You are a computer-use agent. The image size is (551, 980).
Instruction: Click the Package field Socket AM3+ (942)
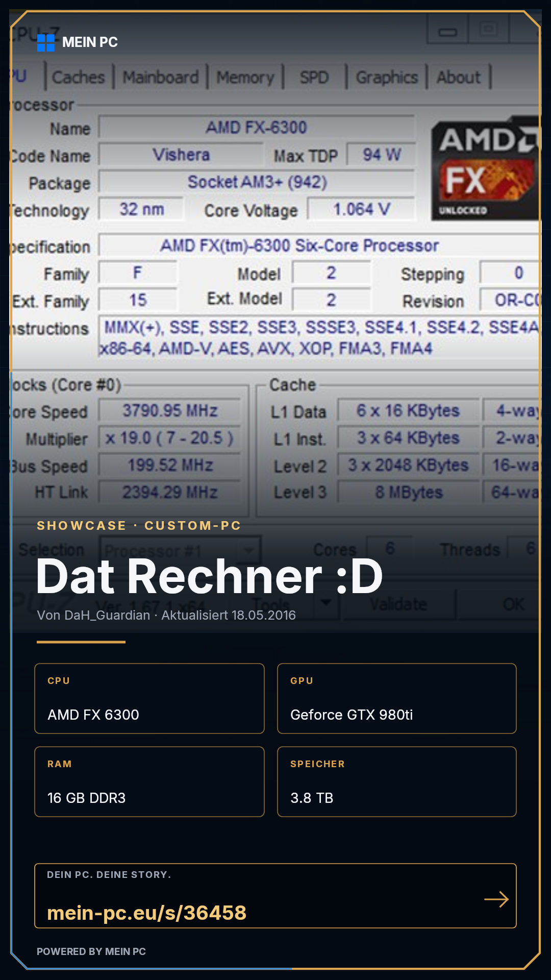[257, 182]
